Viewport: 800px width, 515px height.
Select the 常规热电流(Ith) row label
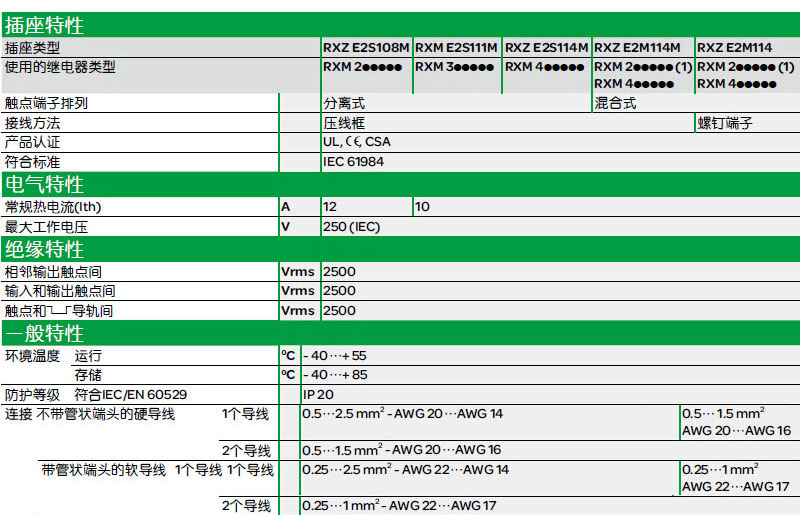click(53, 207)
